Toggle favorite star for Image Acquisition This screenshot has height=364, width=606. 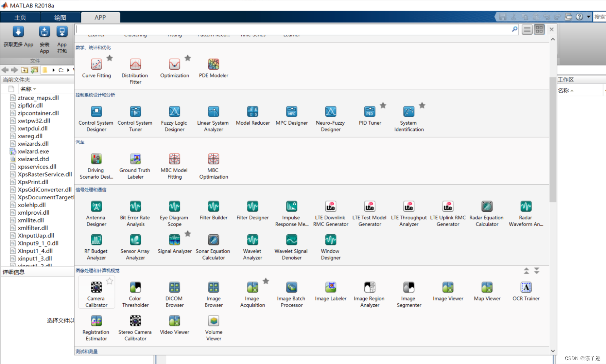[x=266, y=281]
